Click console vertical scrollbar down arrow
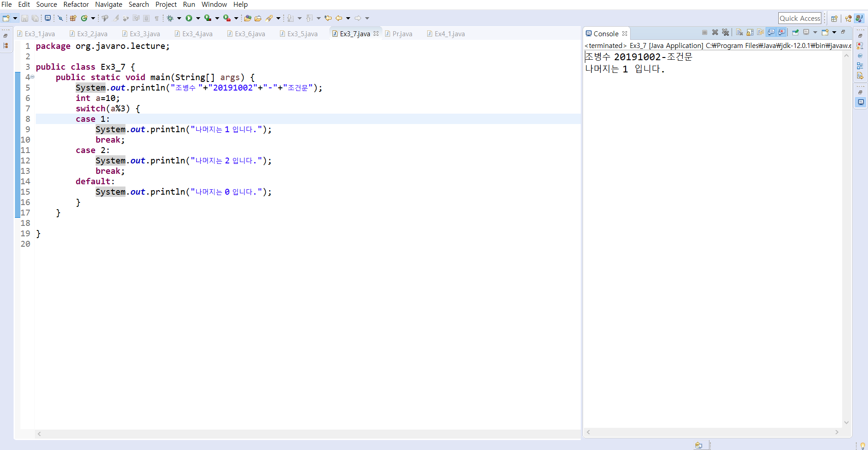 pos(846,422)
